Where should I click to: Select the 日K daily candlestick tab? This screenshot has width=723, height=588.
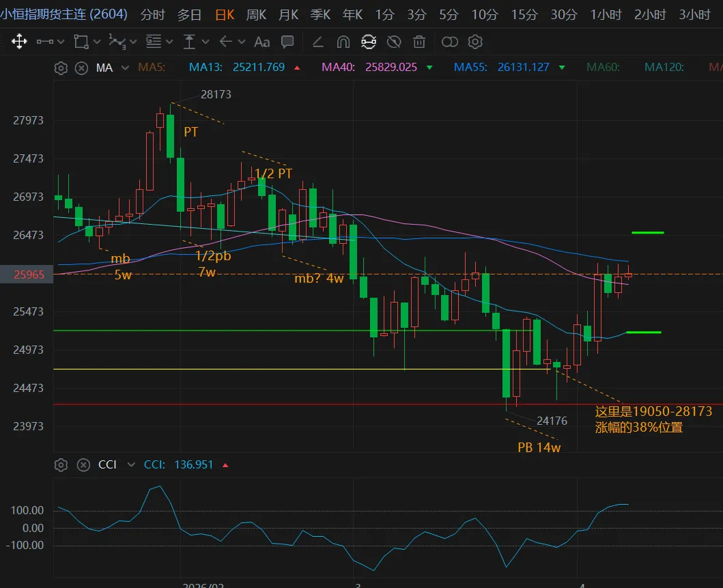pyautogui.click(x=225, y=15)
